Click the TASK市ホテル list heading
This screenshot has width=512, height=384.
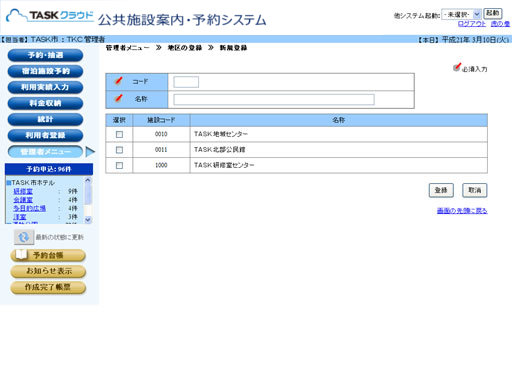(x=33, y=183)
